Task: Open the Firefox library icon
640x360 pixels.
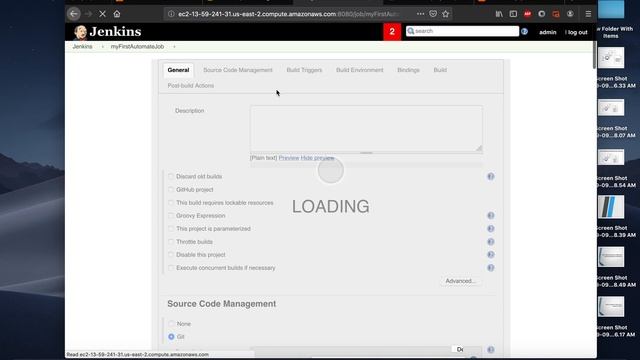Action: (x=499, y=14)
